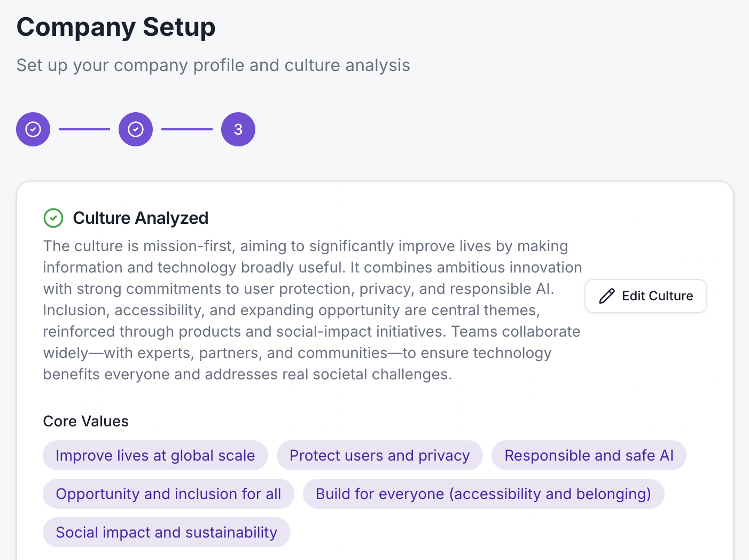Viewport: 749px width, 560px height.
Task: Click the Culture Analyzed heading text
Action: (x=141, y=218)
